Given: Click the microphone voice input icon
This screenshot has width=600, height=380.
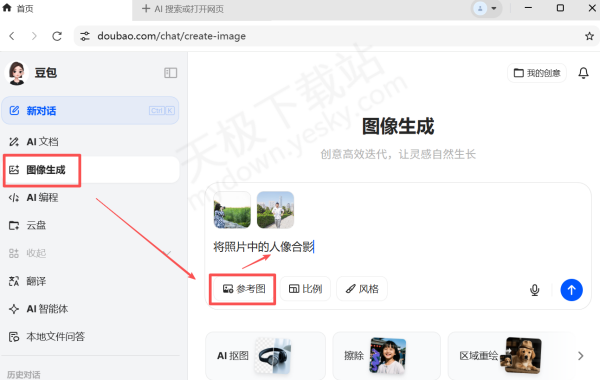Looking at the screenshot, I should [x=535, y=290].
